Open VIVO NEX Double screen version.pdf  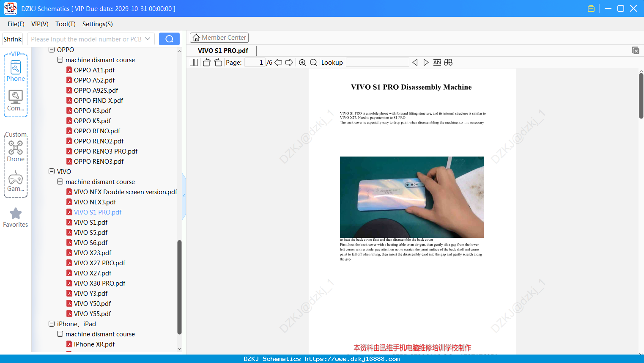[126, 192]
